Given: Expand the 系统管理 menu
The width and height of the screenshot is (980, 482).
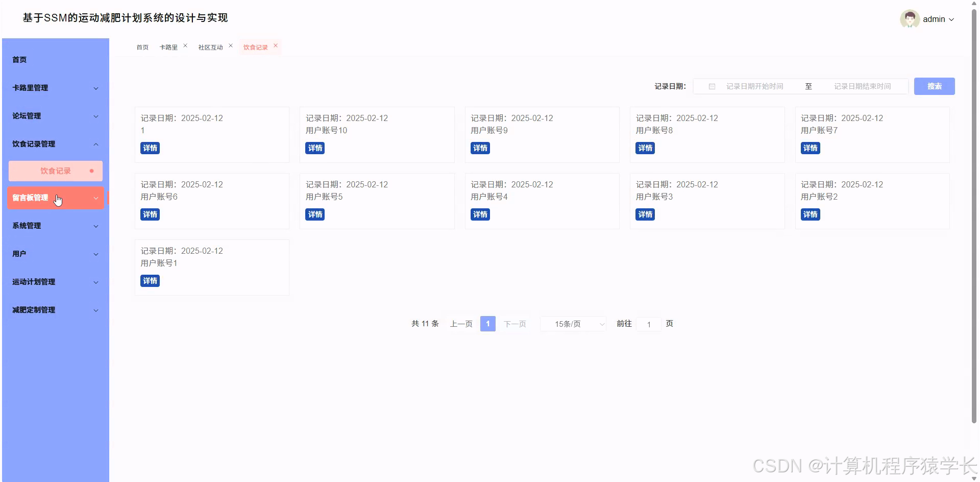Looking at the screenshot, I should coord(55,226).
